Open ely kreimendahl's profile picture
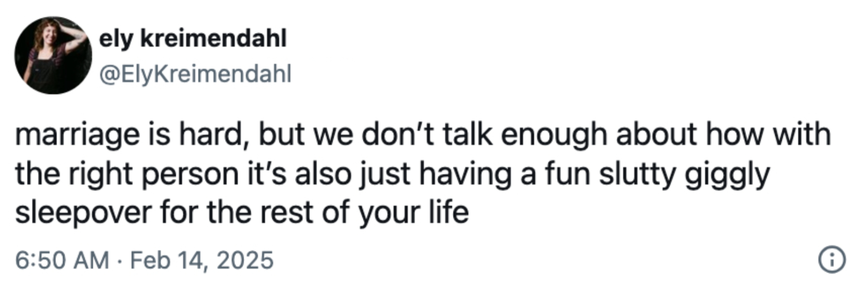Image resolution: width=868 pixels, height=291 pixels. tap(53, 55)
